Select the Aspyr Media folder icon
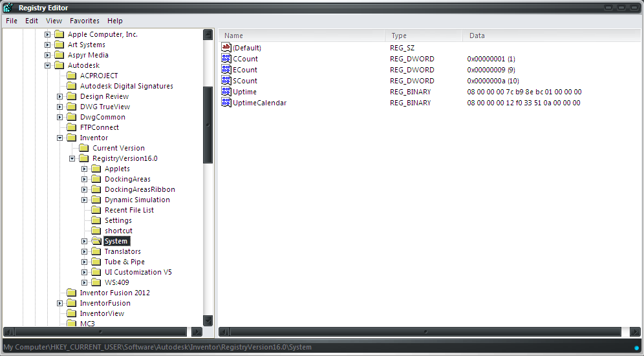Screen dimensions: 644x356 (x=59, y=55)
